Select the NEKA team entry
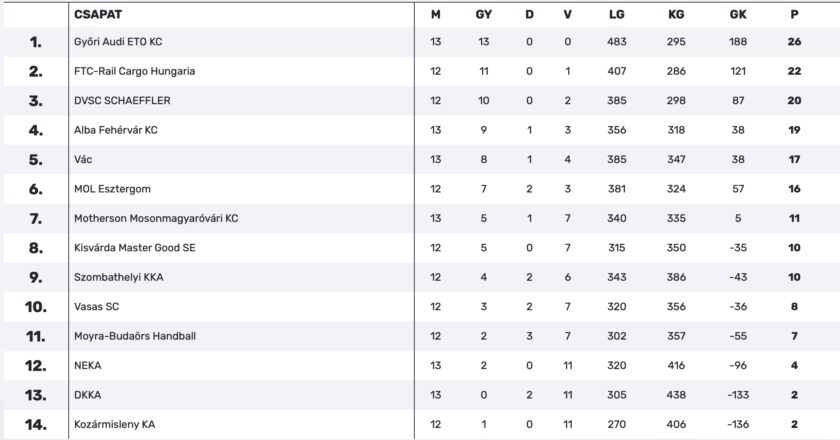 (x=88, y=366)
